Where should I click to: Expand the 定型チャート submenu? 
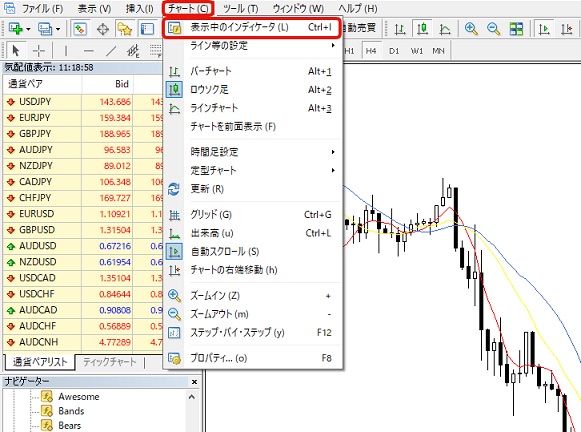(x=252, y=170)
